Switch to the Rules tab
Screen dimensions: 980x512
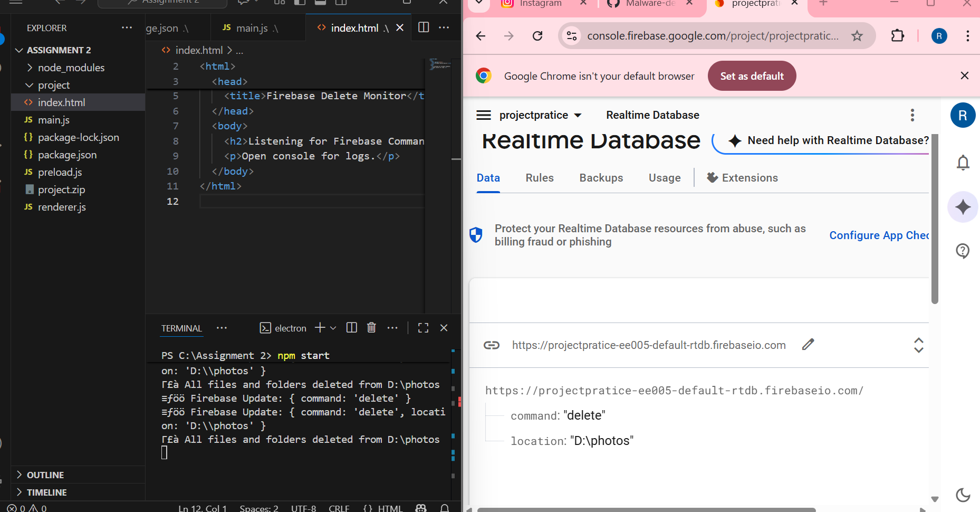click(539, 178)
